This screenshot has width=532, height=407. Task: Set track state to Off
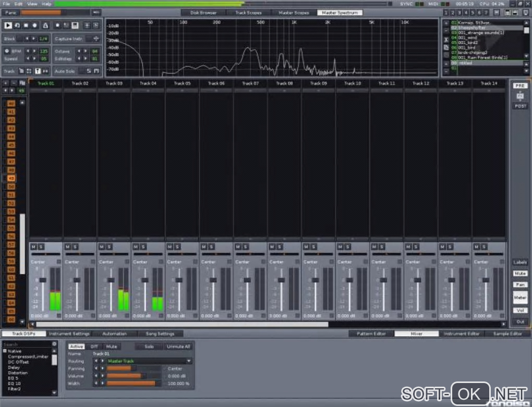(x=94, y=347)
